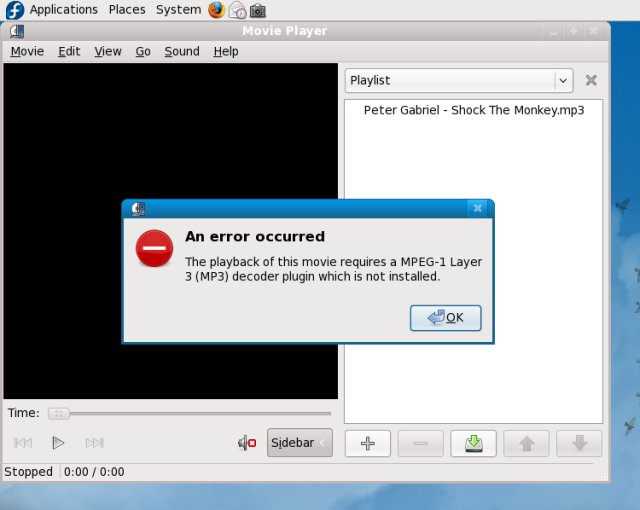Expand the Playlist sidebar dropdown
Viewport: 640px width, 510px height.
[x=459, y=80]
